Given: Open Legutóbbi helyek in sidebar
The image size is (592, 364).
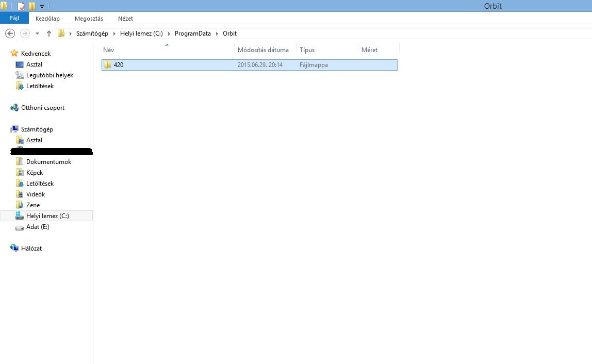Looking at the screenshot, I should pos(50,75).
